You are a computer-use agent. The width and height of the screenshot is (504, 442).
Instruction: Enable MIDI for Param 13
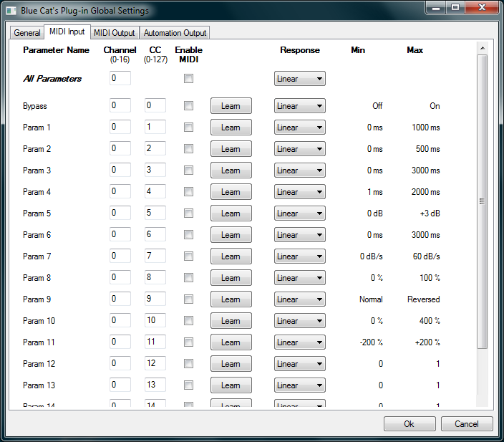click(189, 385)
